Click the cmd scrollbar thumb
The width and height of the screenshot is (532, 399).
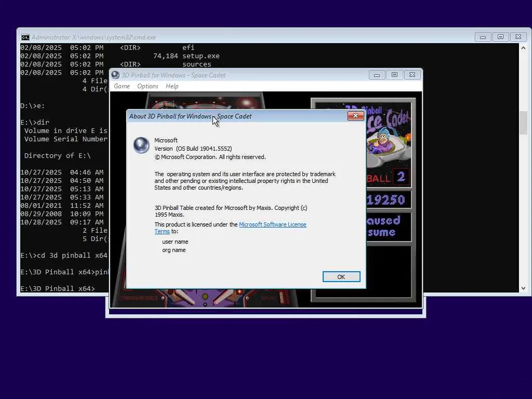[523, 123]
